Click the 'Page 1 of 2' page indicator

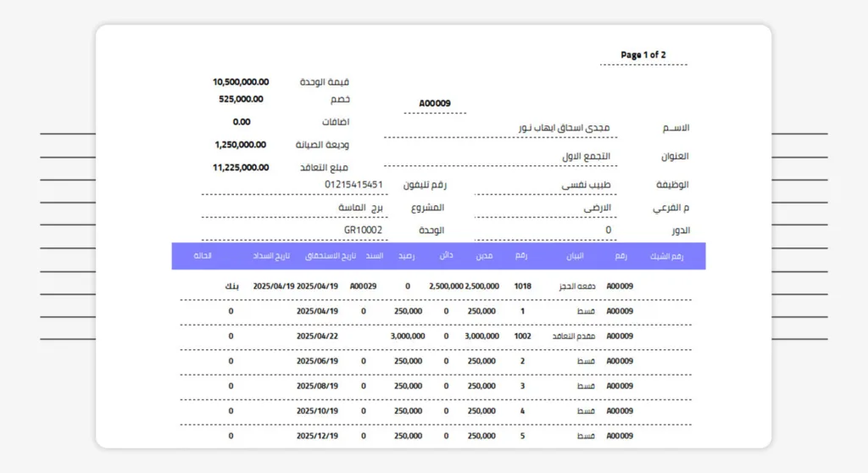coord(643,55)
